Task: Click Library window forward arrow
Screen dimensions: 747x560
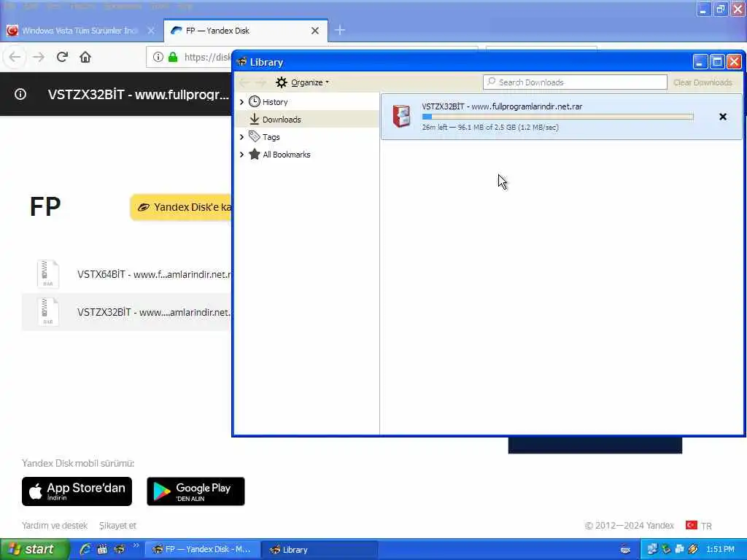Action: 260,82
